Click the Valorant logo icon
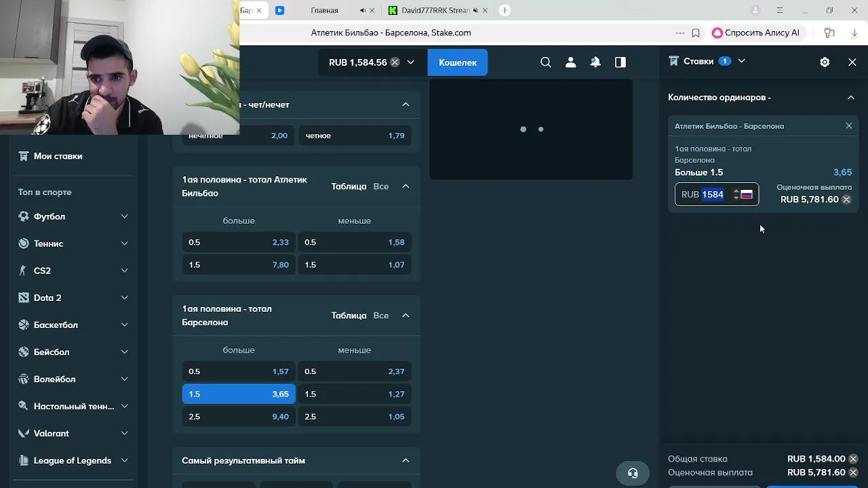 coord(24,433)
